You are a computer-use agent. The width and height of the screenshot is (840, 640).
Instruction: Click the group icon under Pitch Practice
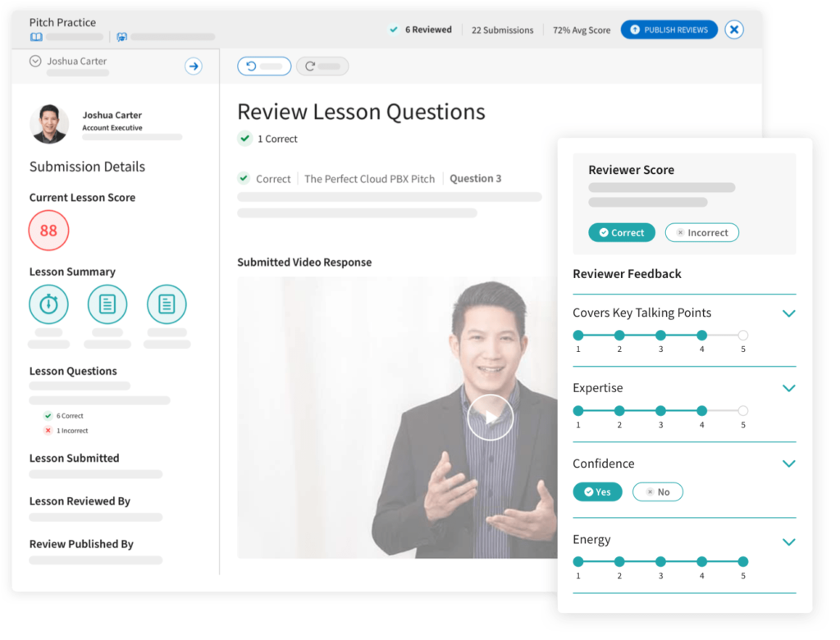[x=122, y=37]
